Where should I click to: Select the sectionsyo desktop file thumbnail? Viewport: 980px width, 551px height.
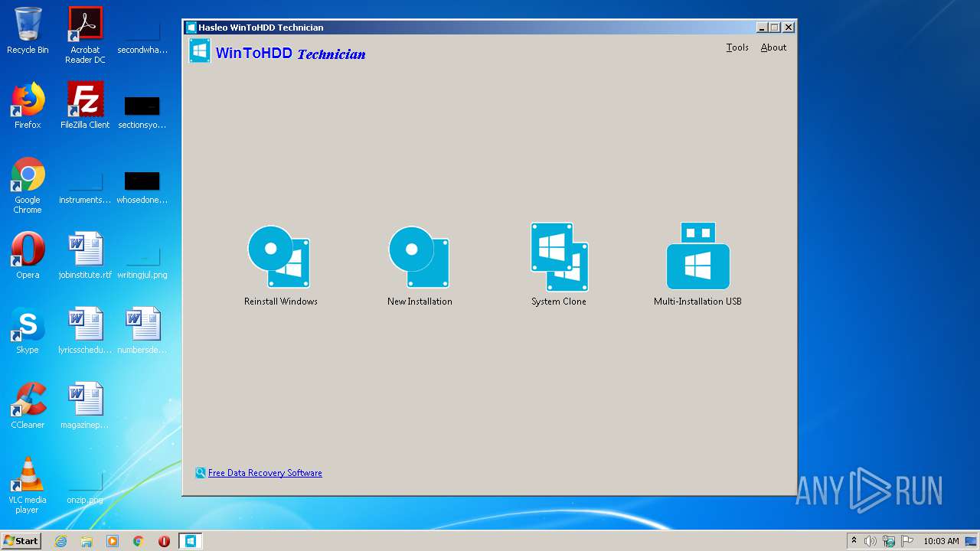coord(142,106)
